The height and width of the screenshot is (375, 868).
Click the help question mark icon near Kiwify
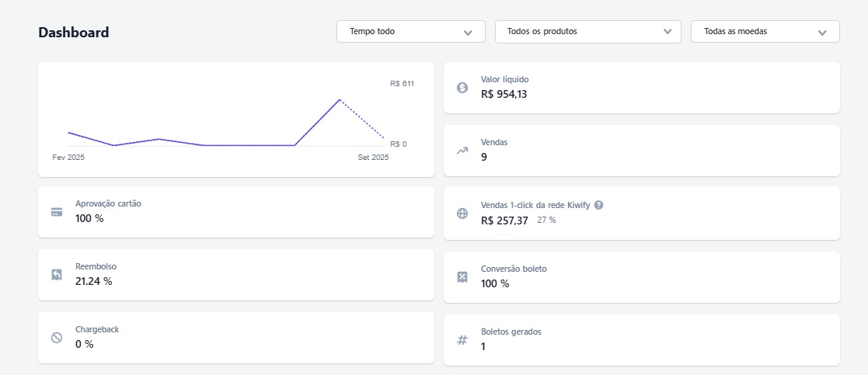598,205
